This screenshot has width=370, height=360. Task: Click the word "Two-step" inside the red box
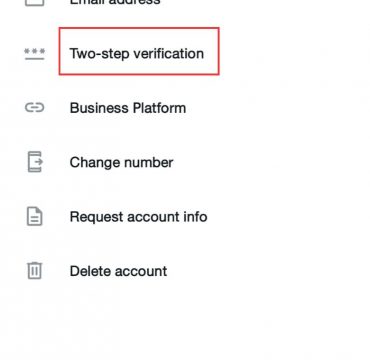99,54
